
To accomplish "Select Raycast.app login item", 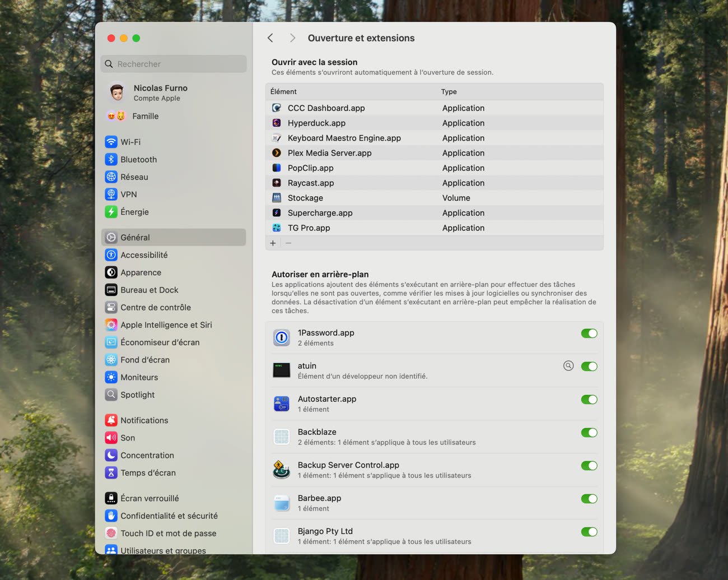I will (x=435, y=183).
